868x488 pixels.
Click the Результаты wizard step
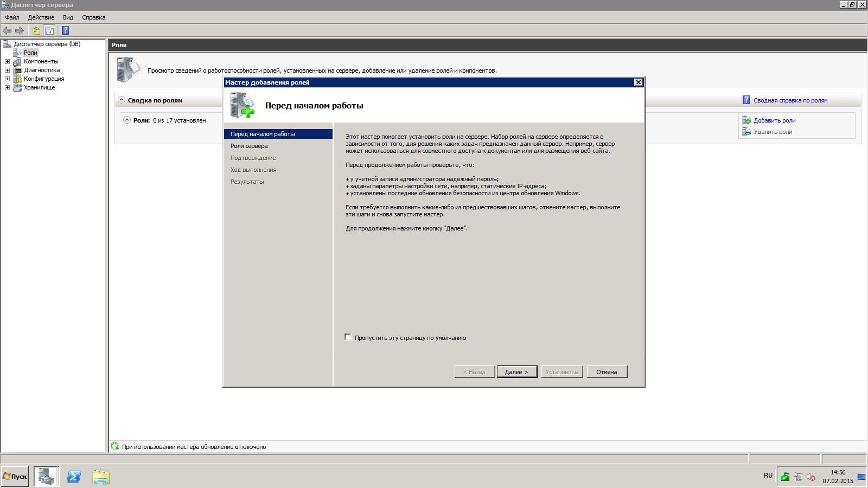pos(247,182)
